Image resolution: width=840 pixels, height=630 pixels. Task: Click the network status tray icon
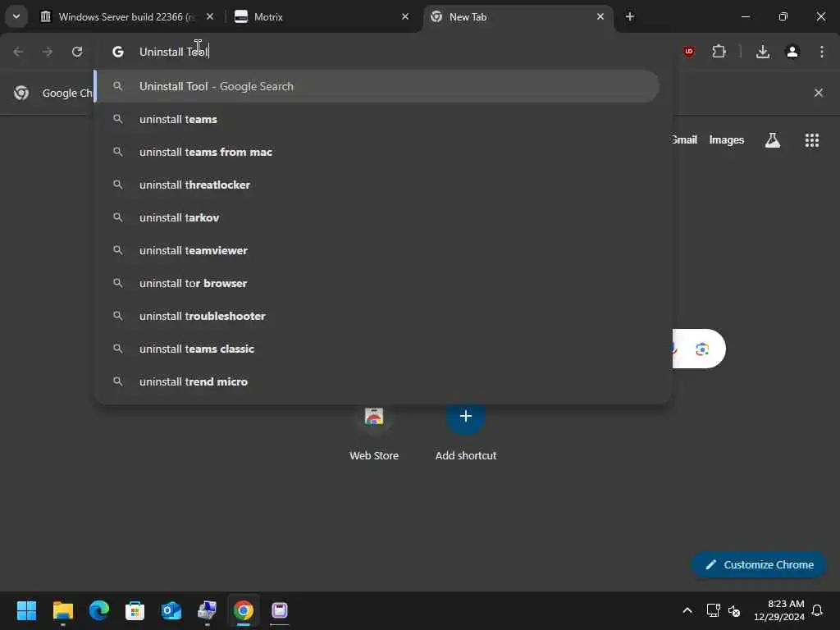coord(713,610)
